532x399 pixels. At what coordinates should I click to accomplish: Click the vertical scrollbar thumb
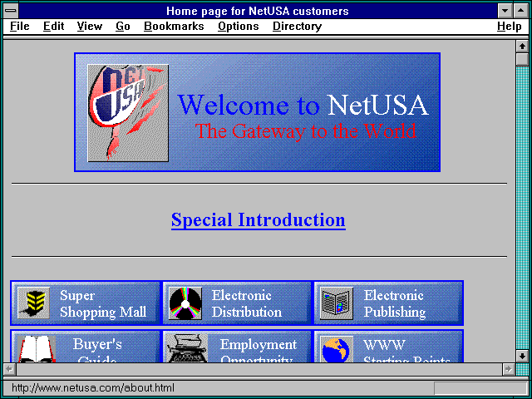pyautogui.click(x=522, y=59)
